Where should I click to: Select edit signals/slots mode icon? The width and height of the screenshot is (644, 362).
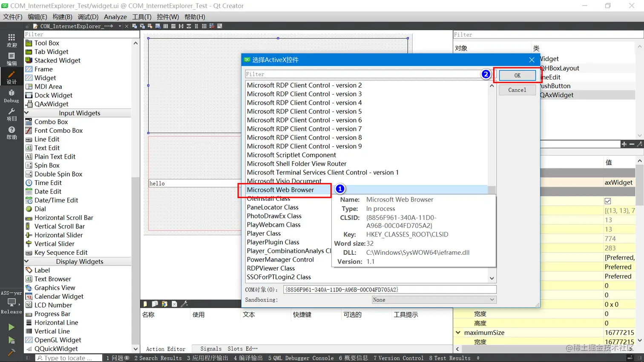point(142,26)
